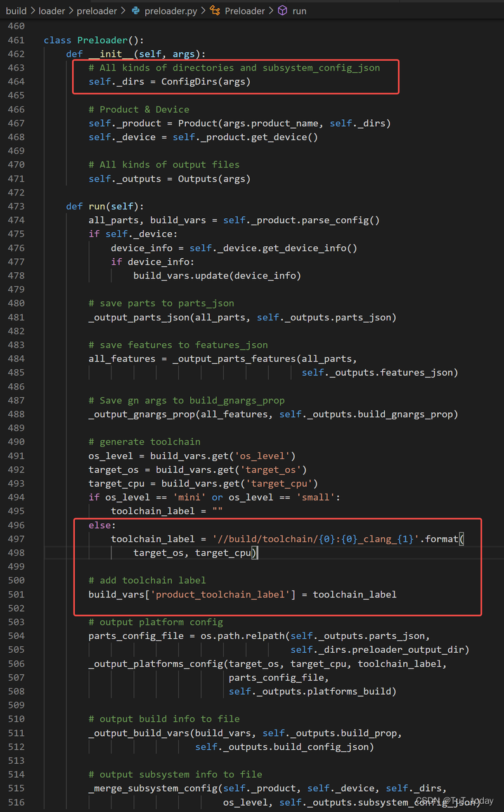Click line number 460 in the gutter
The width and height of the screenshot is (504, 812).
15,26
